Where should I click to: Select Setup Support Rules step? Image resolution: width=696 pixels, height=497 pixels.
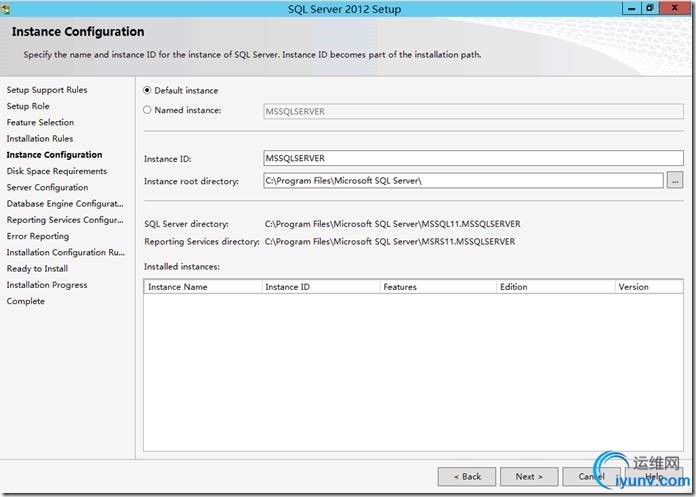tap(47, 90)
